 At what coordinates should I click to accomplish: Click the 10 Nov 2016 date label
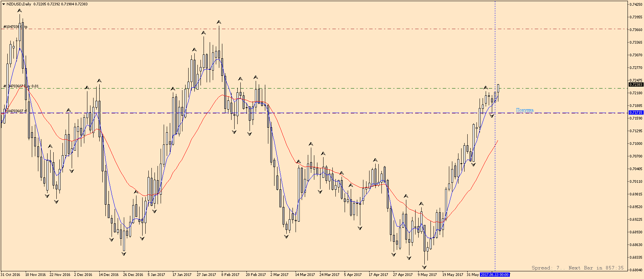point(35,275)
